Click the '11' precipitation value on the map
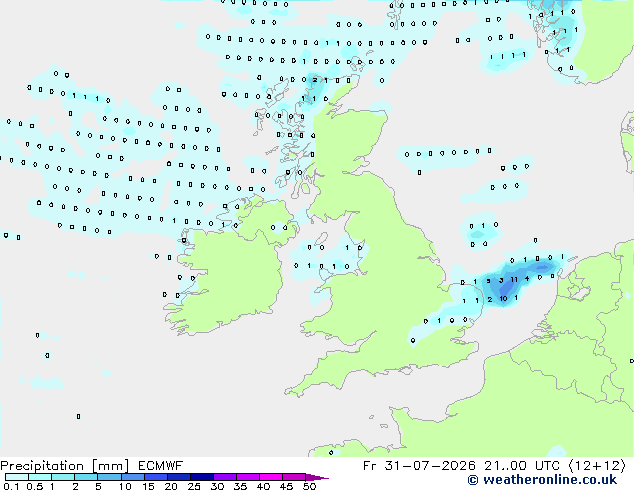634x490 pixels. (x=514, y=279)
